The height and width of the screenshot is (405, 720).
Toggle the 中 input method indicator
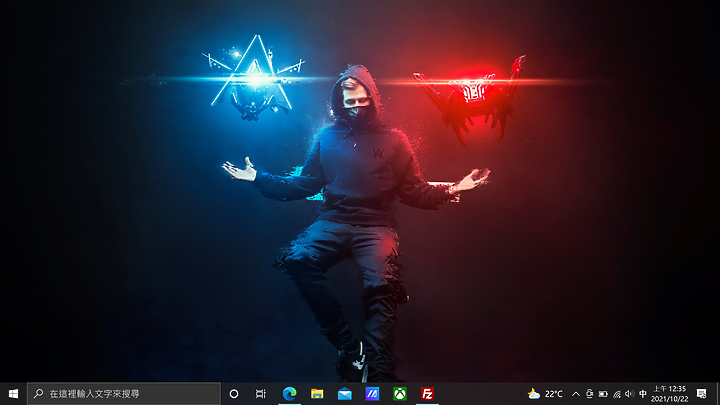642,394
